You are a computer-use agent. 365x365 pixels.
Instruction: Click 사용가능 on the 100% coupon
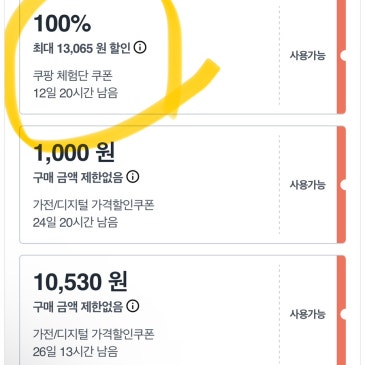point(307,55)
